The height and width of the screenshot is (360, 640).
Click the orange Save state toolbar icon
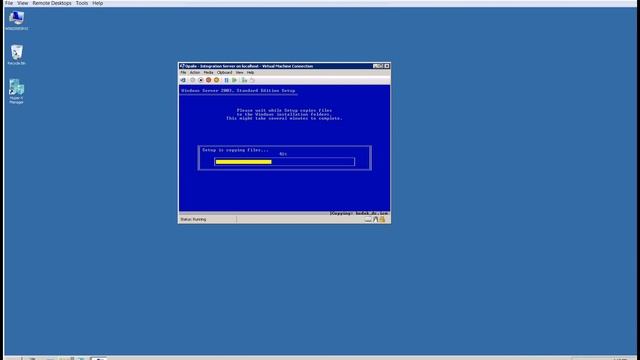(216, 80)
